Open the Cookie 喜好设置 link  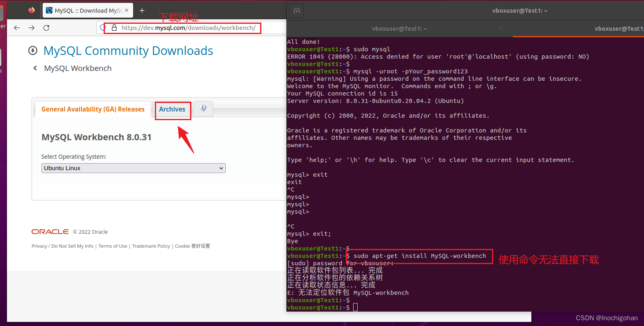click(x=193, y=246)
